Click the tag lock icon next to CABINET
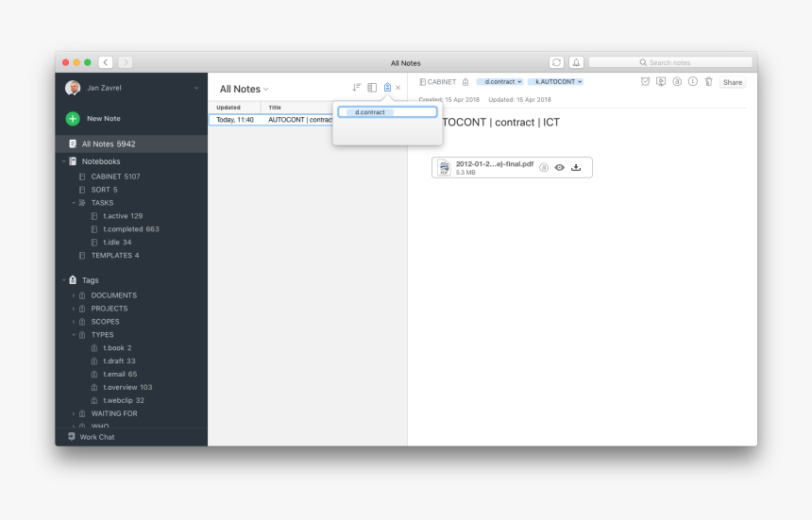 [x=465, y=82]
